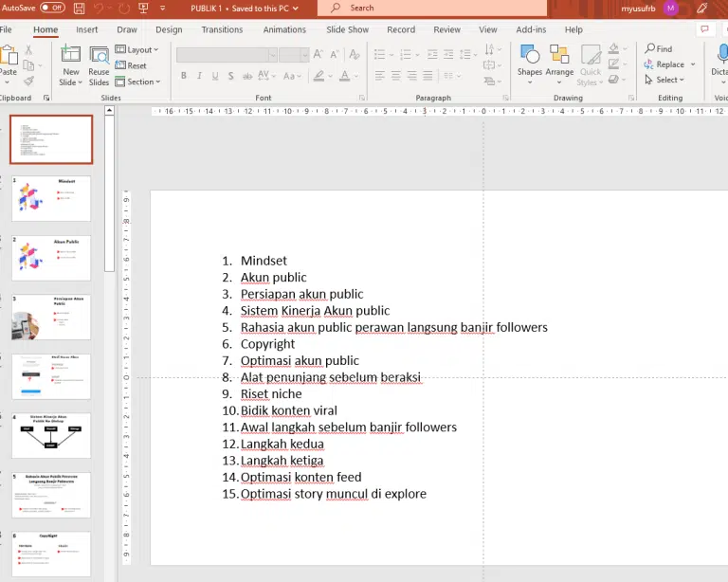Open the Design tab
This screenshot has height=582, width=728.
click(169, 29)
